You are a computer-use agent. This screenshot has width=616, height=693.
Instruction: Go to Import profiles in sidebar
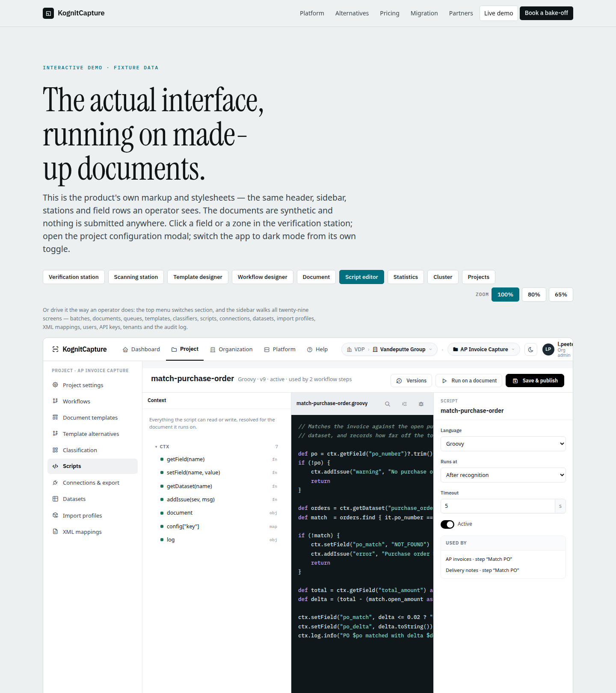[92, 515]
